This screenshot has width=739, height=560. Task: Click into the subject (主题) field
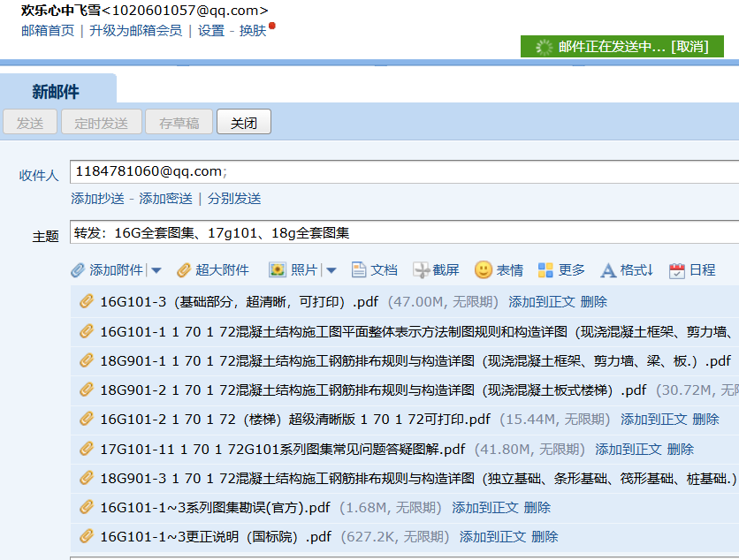coord(404,231)
